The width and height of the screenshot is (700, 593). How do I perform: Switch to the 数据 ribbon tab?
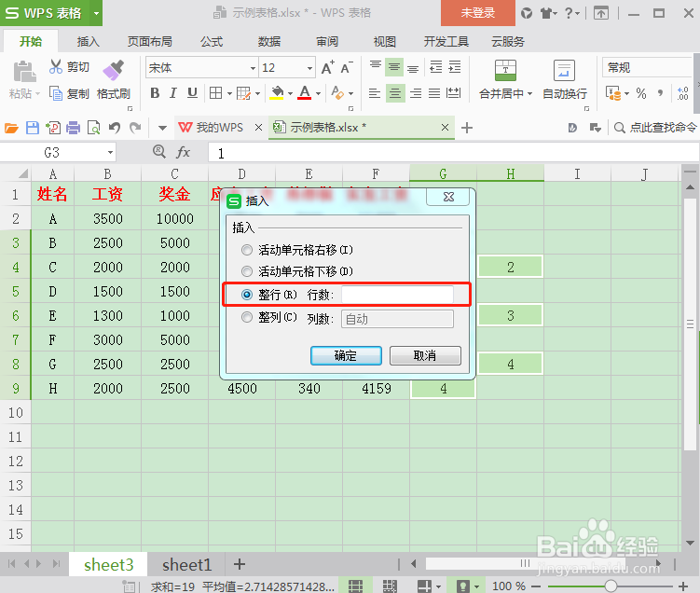click(x=269, y=42)
